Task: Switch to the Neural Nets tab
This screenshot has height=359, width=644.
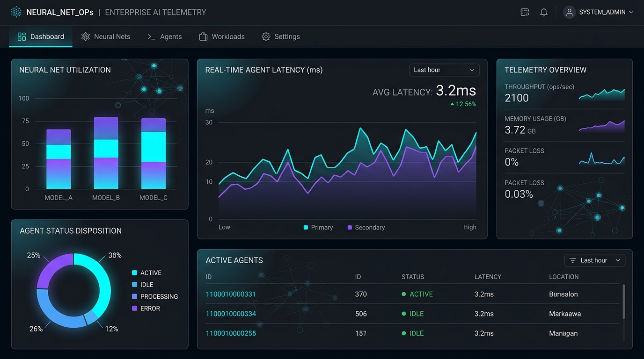Action: [106, 36]
